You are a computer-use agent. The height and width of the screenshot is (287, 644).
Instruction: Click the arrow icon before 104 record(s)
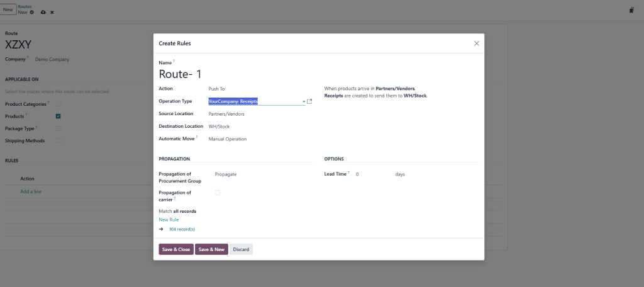162,229
